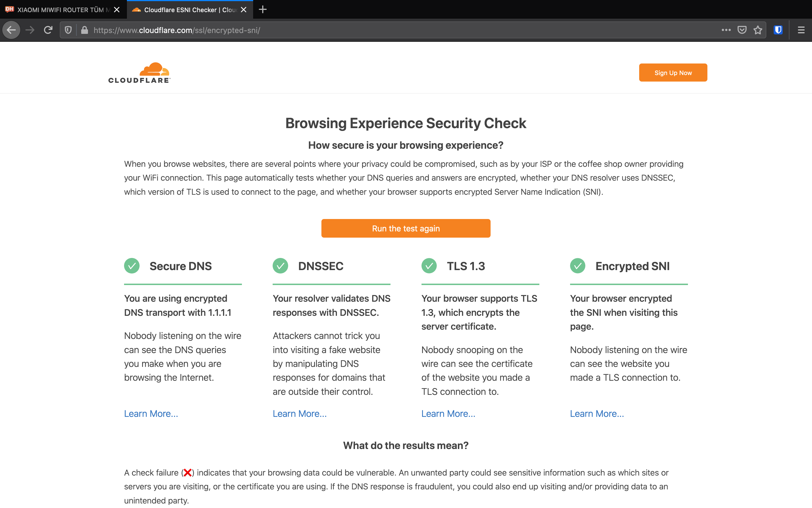Open the tracking protection shield icon

point(68,30)
